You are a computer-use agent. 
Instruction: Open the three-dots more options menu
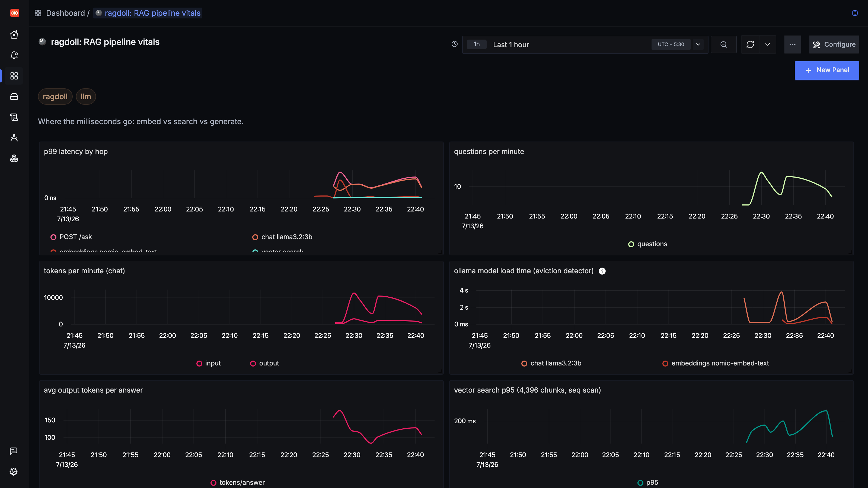(793, 44)
